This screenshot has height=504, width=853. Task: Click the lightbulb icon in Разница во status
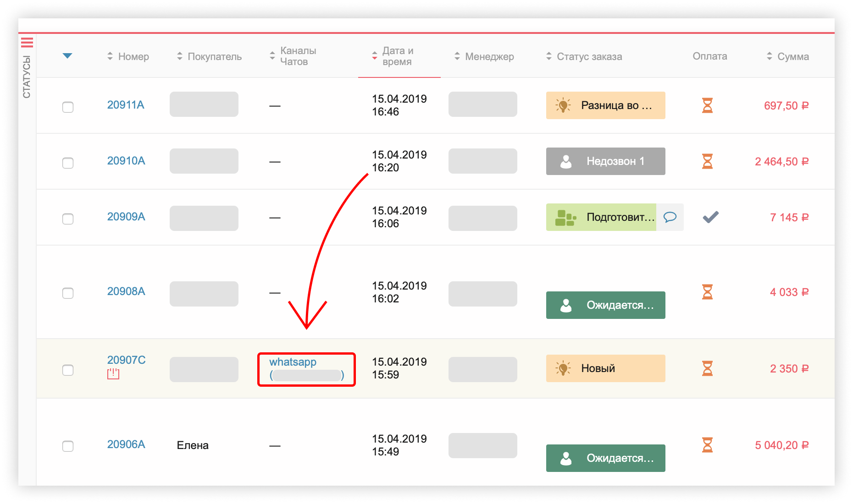click(x=563, y=105)
